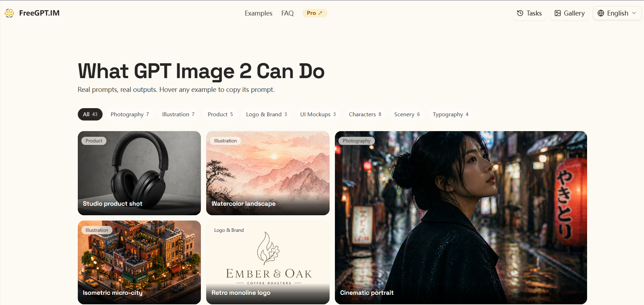Expand the English language dropdown chevron
This screenshot has width=644, height=305.
coord(634,13)
